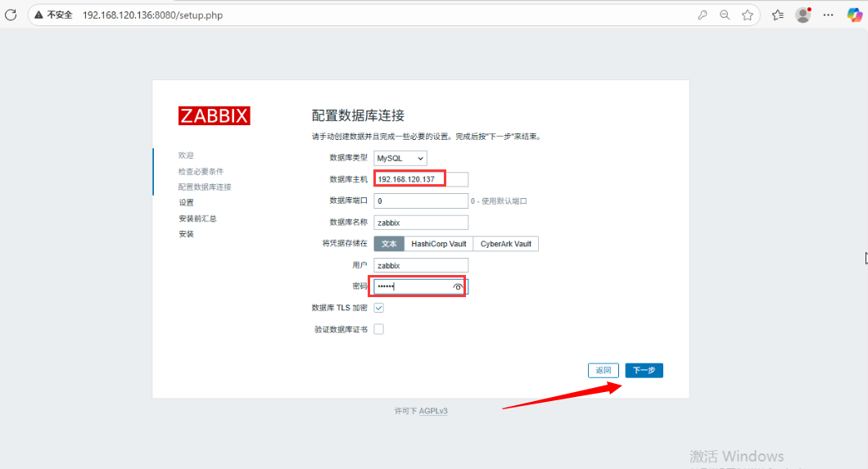Launch the Copilot icon in the toolbar

point(855,15)
